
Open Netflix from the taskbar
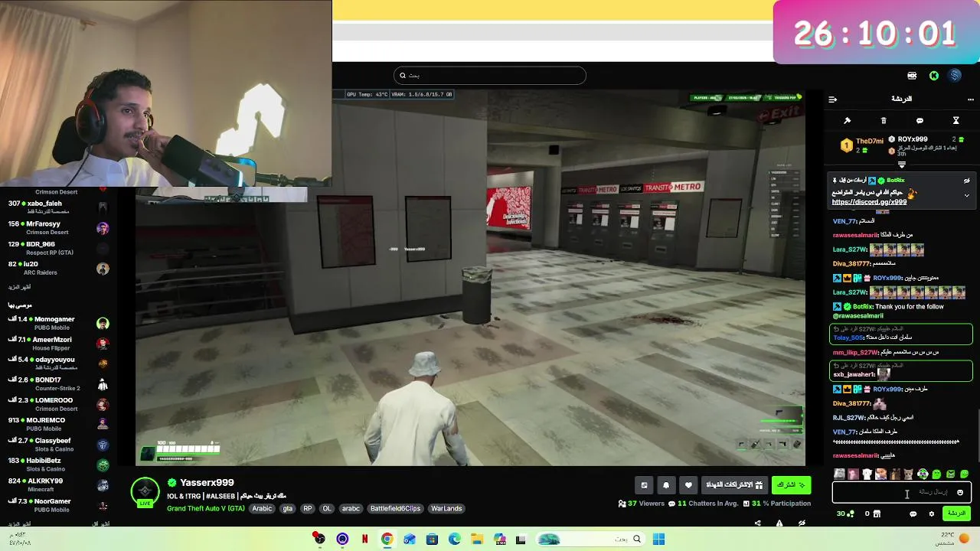(364, 540)
